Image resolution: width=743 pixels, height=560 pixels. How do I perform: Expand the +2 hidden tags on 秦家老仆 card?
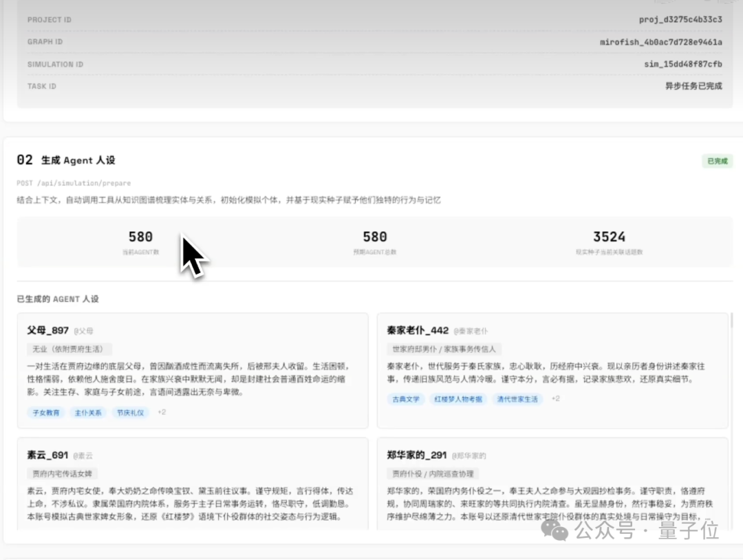click(x=554, y=398)
